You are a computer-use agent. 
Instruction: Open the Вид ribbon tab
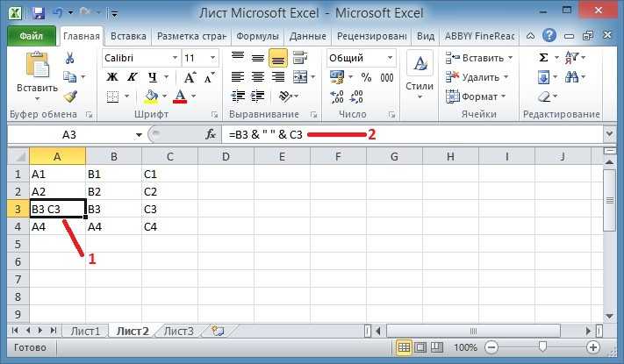click(x=426, y=36)
